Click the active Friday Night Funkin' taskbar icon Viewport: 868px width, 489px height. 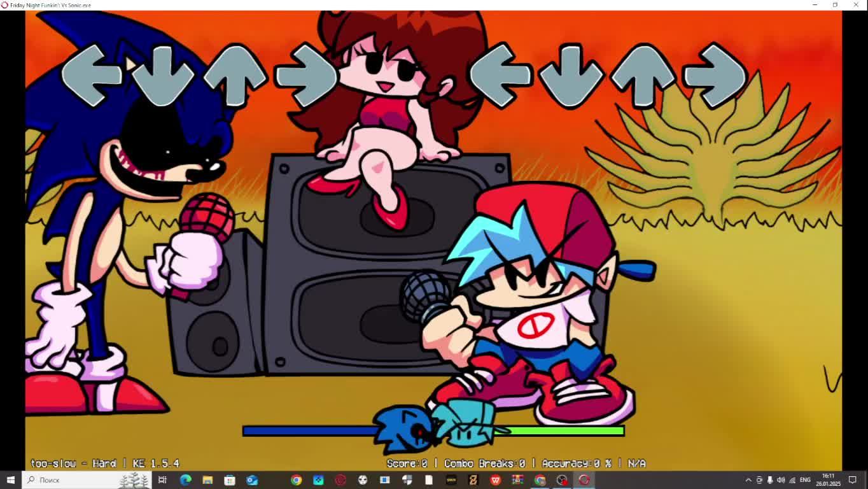click(x=584, y=480)
